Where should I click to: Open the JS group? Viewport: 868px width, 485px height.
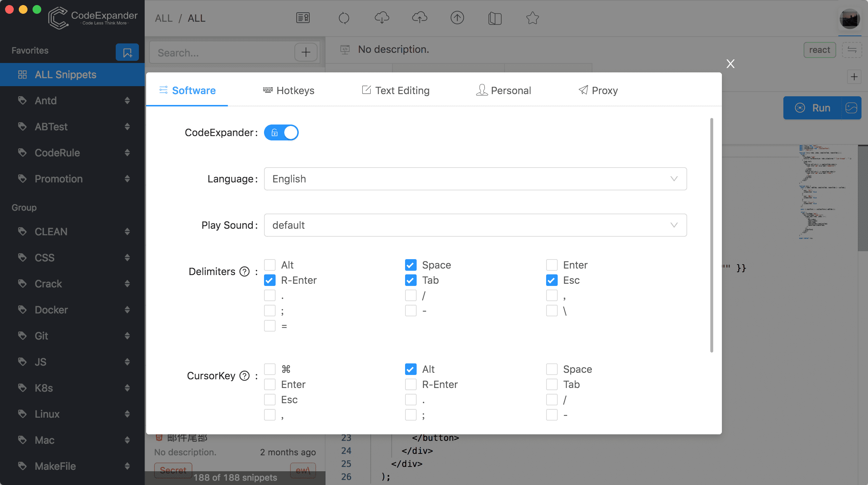[x=72, y=362]
